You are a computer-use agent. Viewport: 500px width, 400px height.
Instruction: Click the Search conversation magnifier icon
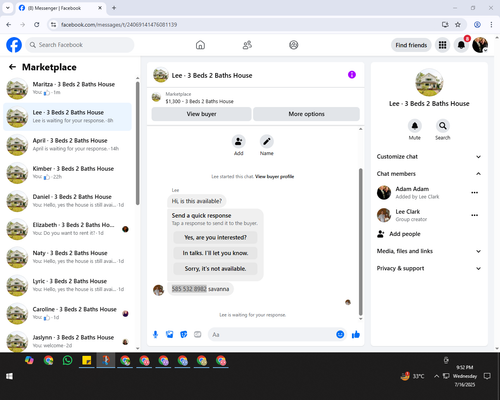(443, 126)
